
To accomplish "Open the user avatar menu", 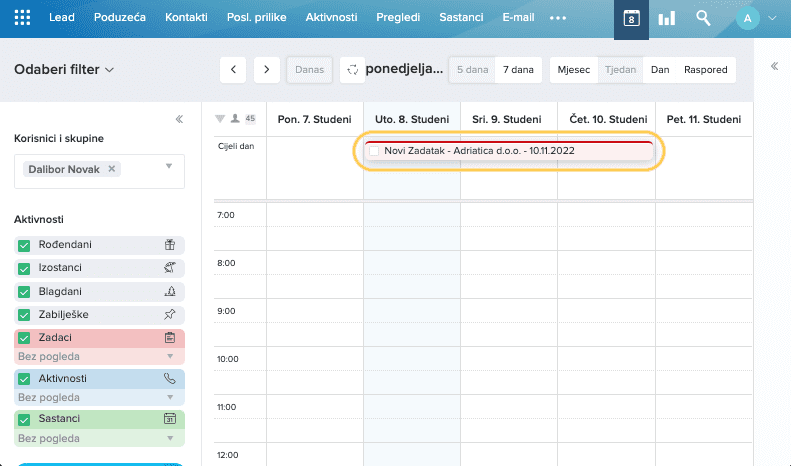I will pyautogui.click(x=747, y=18).
